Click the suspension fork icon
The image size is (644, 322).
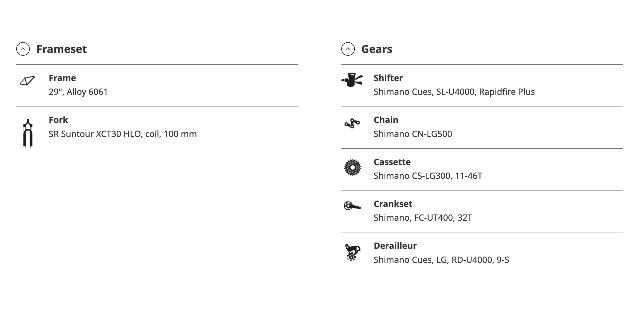[28, 133]
